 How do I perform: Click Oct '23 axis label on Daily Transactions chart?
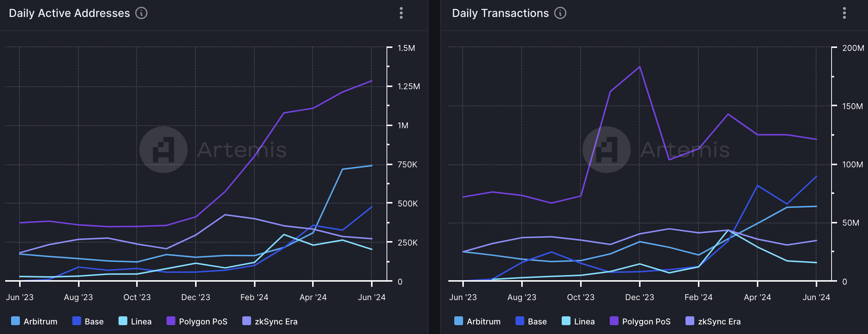tap(581, 297)
